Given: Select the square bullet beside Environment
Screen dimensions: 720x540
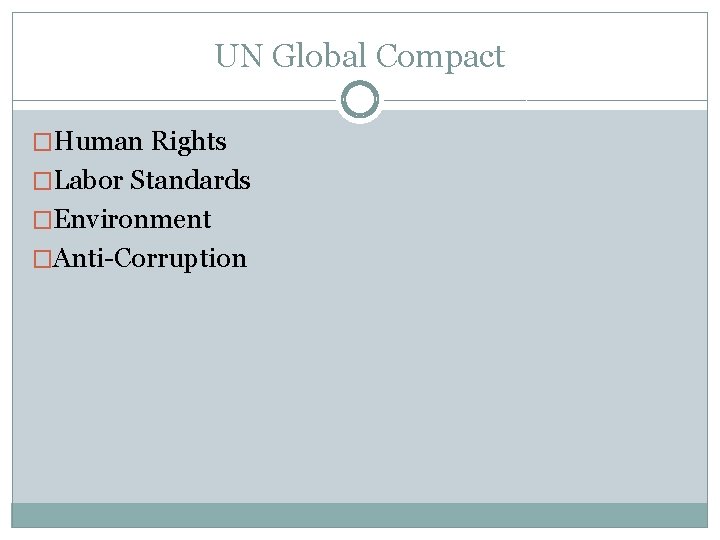Looking at the screenshot, I should 42,220.
